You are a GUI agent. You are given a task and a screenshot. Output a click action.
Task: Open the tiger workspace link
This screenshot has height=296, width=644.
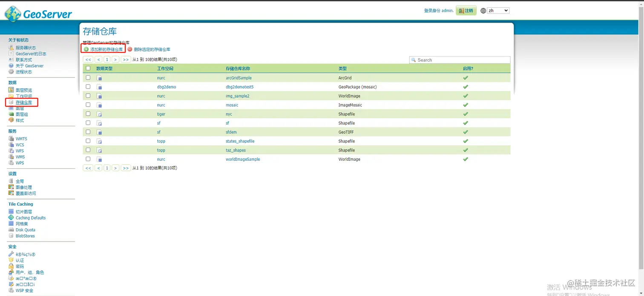coord(161,114)
